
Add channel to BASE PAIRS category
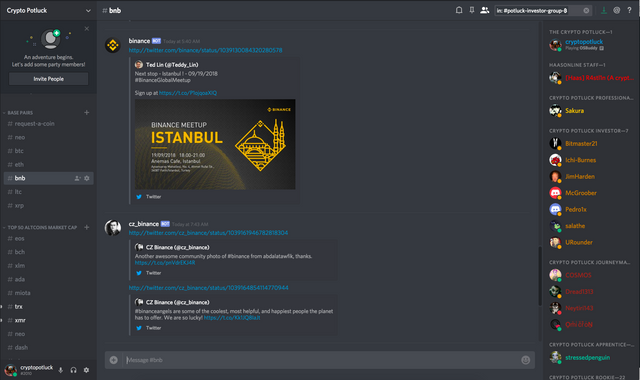(x=87, y=112)
